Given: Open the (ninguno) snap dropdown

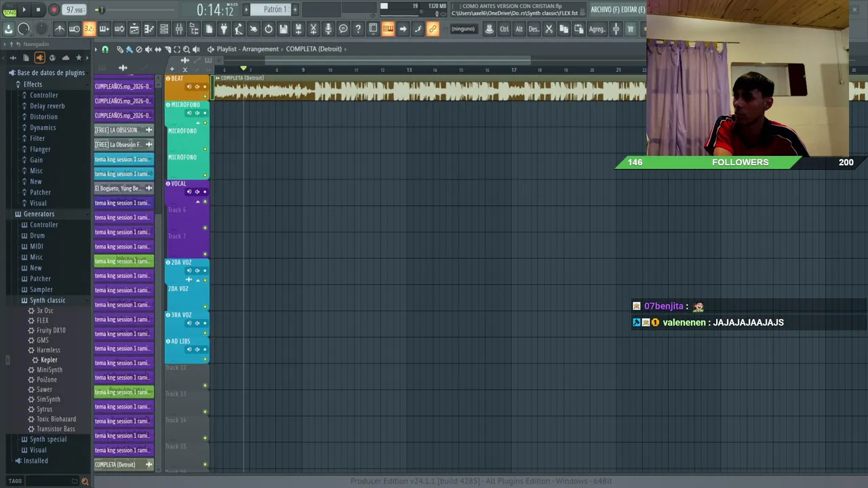Looking at the screenshot, I should point(463,29).
